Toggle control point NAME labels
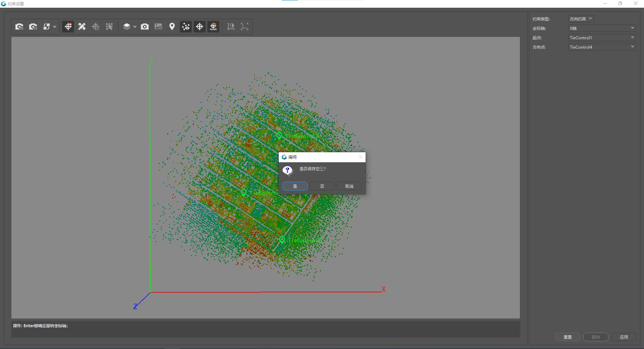The width and height of the screenshot is (644, 349). (213, 26)
